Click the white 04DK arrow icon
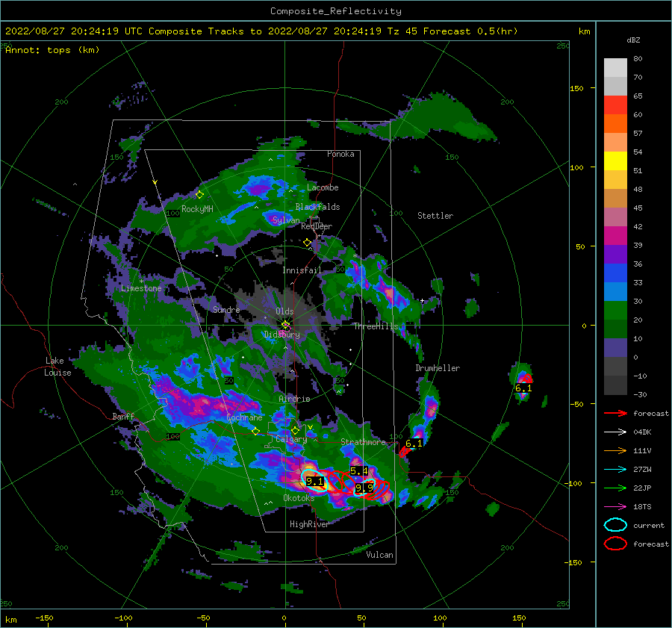The image size is (672, 628). click(x=615, y=432)
